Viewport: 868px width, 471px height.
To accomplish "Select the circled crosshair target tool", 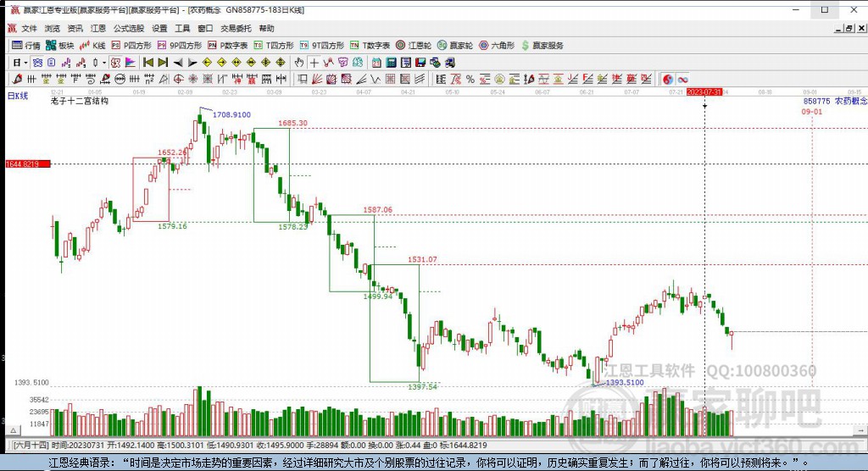I will pos(178,79).
